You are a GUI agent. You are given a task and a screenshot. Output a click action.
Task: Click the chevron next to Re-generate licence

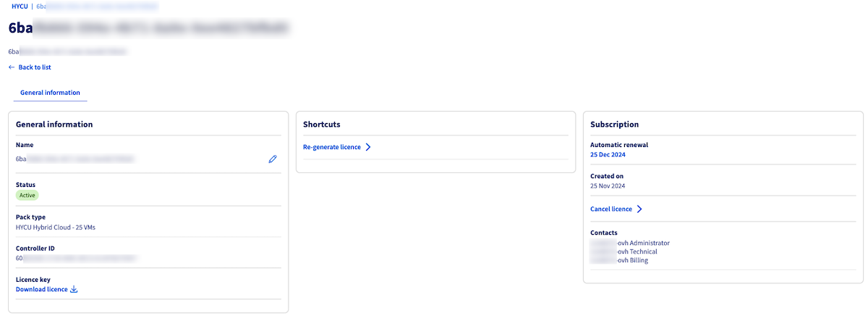click(368, 147)
